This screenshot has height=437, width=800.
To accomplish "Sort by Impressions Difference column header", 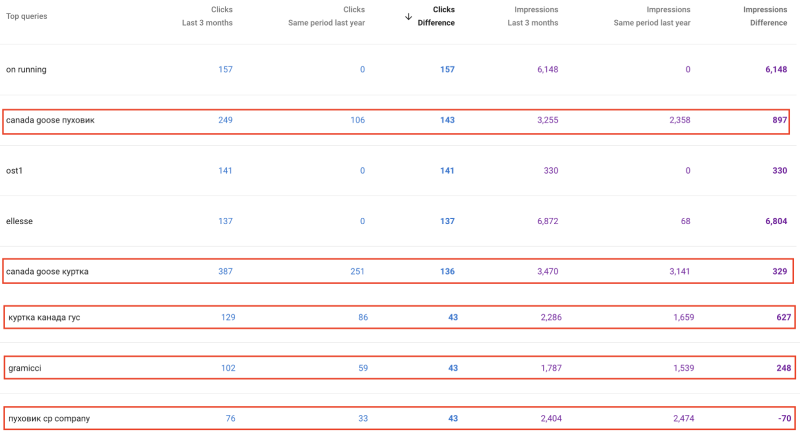I will pos(765,16).
